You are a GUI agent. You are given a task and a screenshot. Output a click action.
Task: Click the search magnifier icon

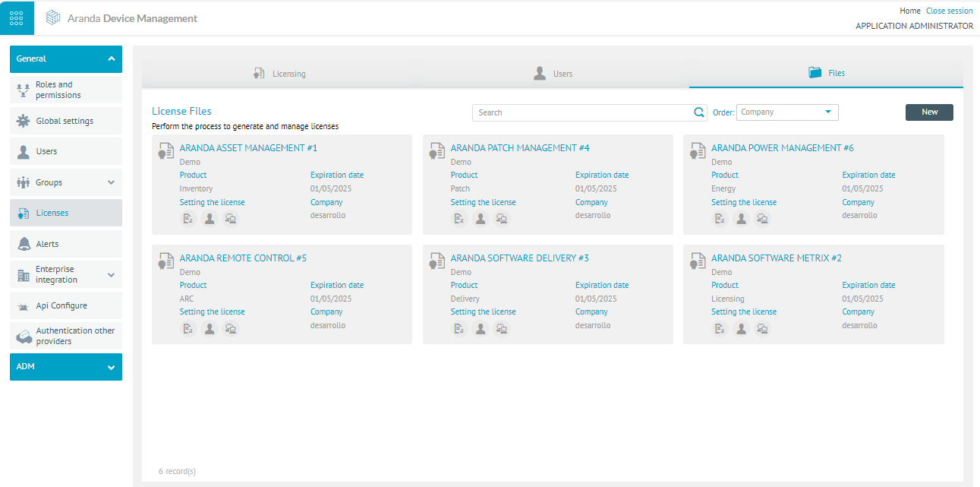(699, 112)
